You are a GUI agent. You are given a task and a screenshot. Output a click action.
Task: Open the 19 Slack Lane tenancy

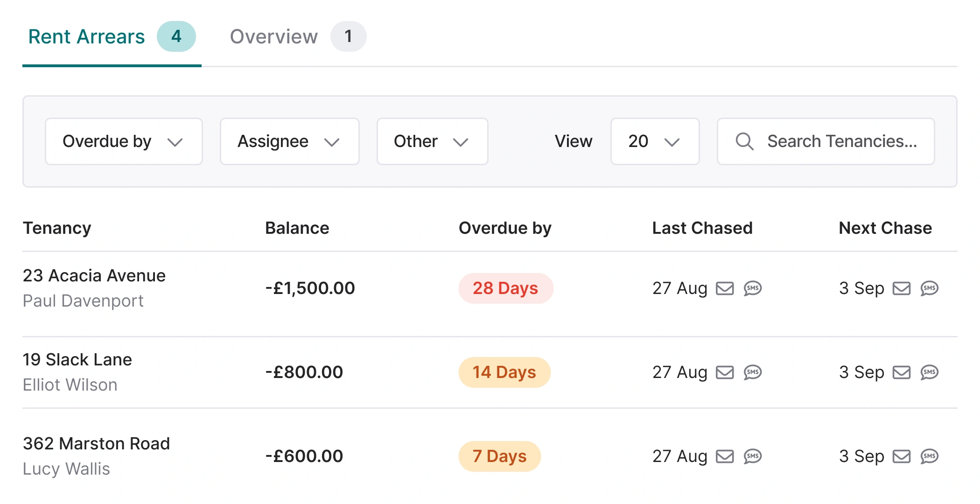pyautogui.click(x=77, y=359)
